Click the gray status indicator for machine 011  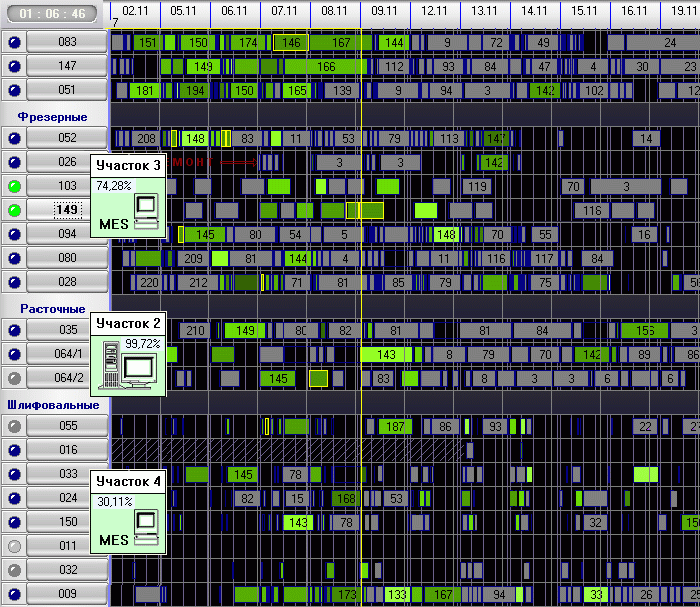[14, 546]
